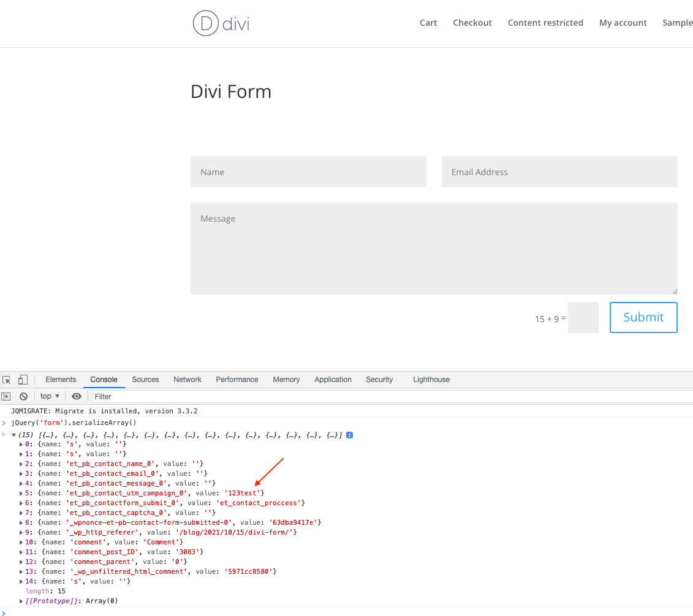
Task: Click the blue info badge beside array output
Action: (349, 435)
